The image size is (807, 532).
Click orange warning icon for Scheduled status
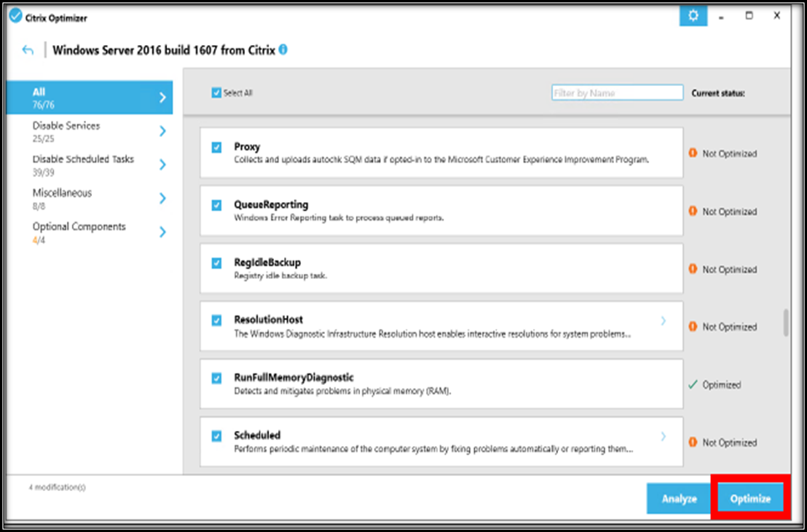[x=693, y=443]
